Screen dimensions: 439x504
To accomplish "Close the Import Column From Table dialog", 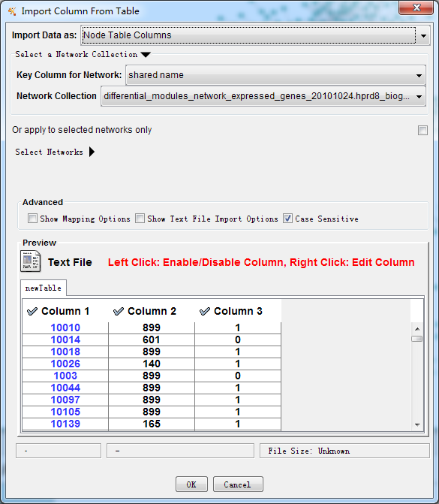I will 416,8.
